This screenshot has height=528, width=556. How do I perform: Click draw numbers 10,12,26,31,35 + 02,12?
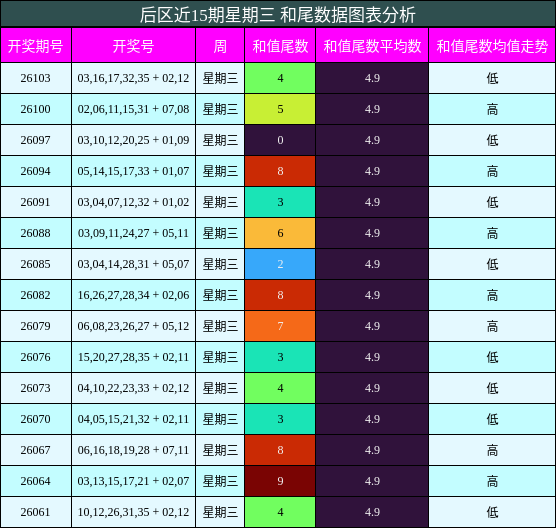click(133, 512)
